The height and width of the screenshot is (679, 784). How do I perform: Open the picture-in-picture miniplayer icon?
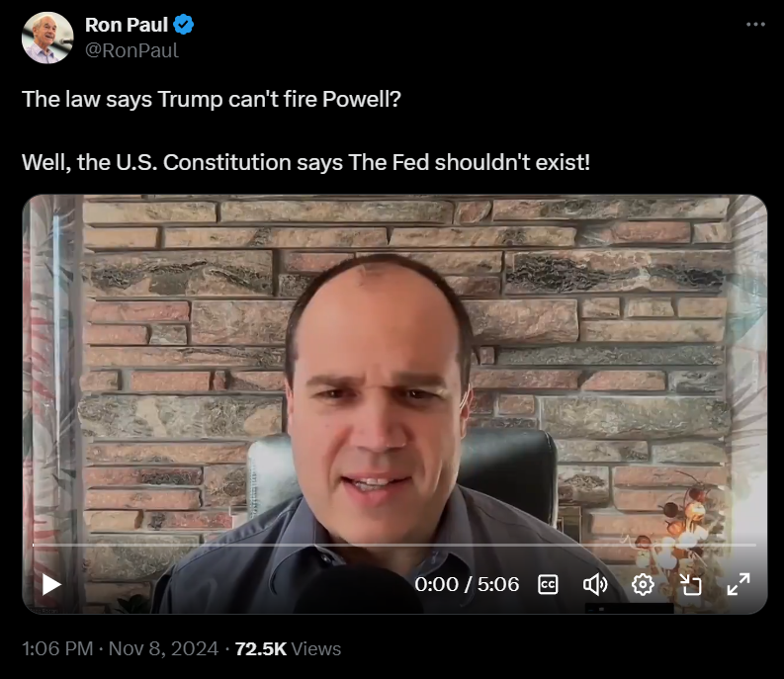[690, 584]
